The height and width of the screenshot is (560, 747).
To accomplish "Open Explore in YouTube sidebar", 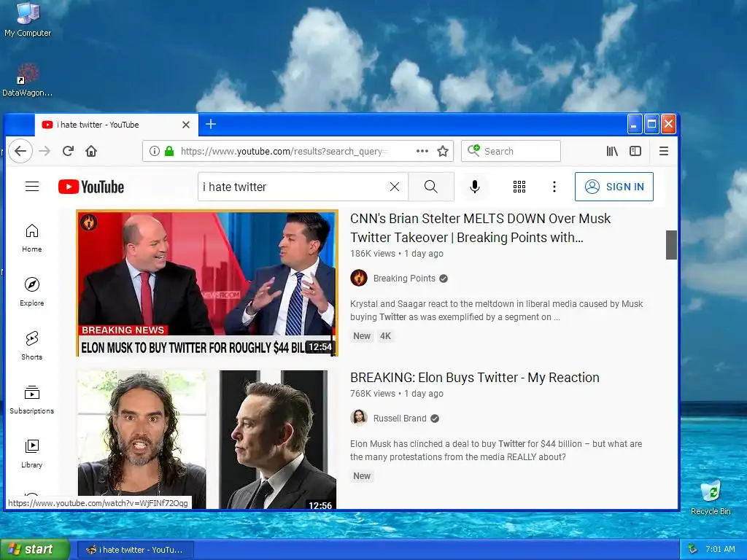I will click(x=32, y=292).
